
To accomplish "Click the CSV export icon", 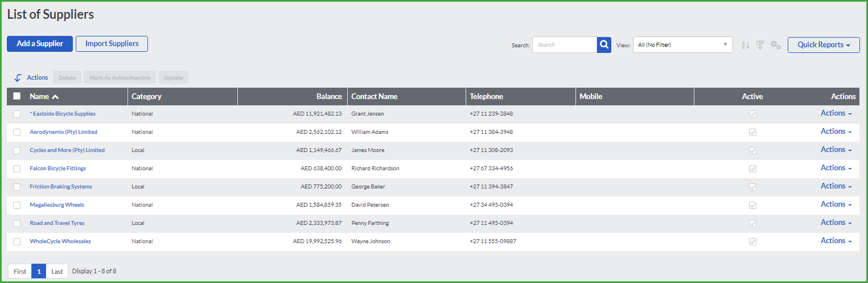I will pos(760,45).
